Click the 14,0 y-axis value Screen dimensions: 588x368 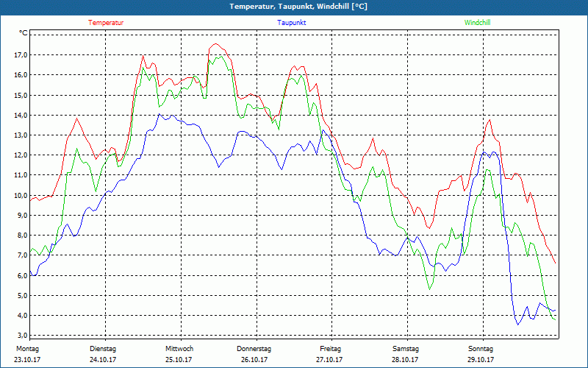click(x=21, y=116)
